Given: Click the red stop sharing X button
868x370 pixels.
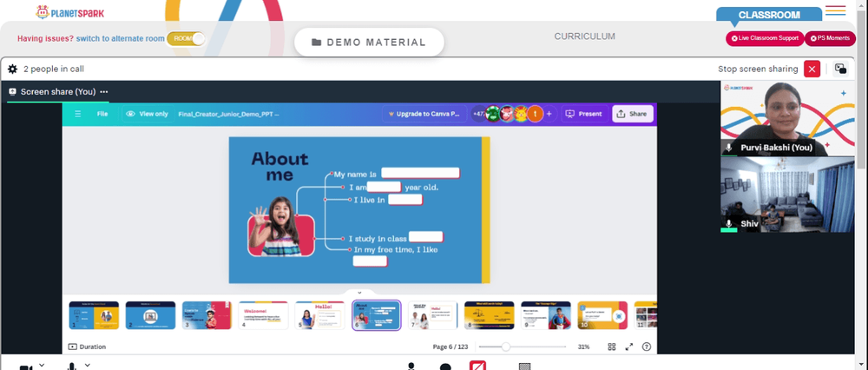Looking at the screenshot, I should (812, 69).
